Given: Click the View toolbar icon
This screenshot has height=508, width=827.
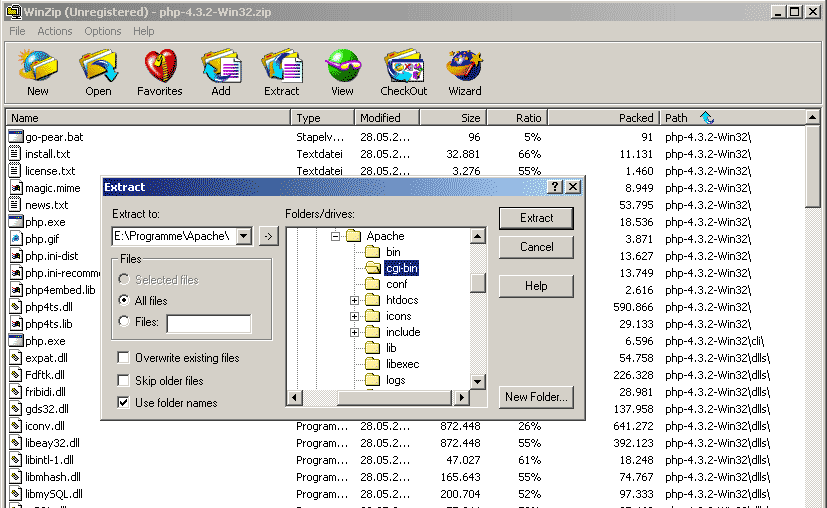Looking at the screenshot, I should (342, 65).
